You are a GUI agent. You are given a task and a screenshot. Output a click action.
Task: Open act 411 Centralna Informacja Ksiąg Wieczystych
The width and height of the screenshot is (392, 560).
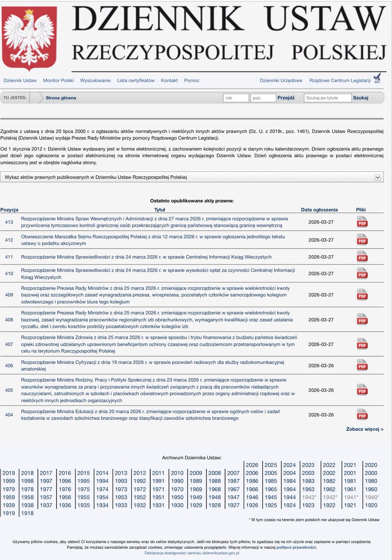(146, 257)
